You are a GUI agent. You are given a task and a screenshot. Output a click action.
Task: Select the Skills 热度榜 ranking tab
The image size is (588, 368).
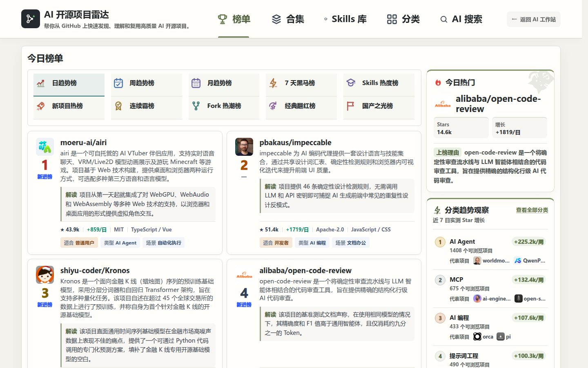[379, 85]
